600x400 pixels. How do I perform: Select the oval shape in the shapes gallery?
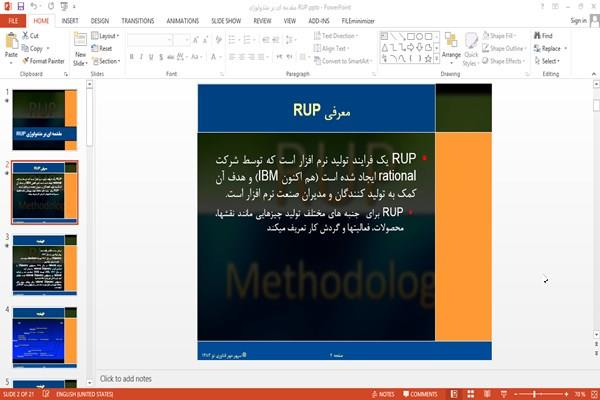pyautogui.click(x=419, y=36)
